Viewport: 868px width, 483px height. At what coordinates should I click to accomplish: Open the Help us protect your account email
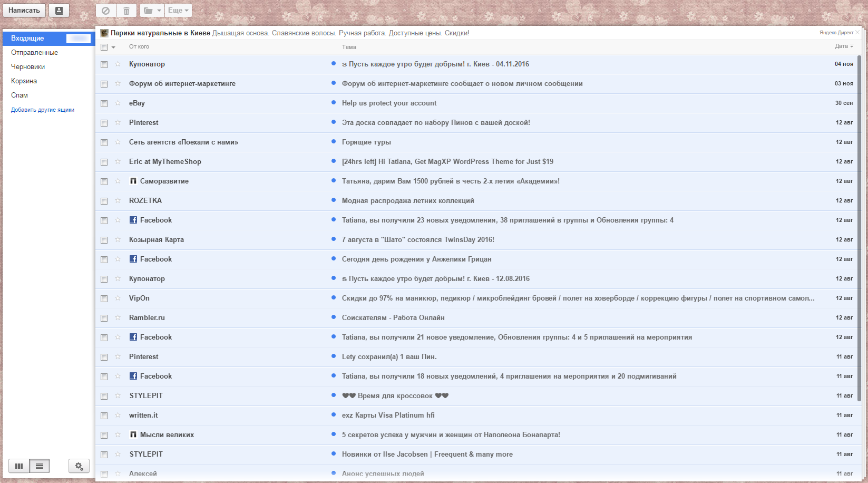click(389, 103)
